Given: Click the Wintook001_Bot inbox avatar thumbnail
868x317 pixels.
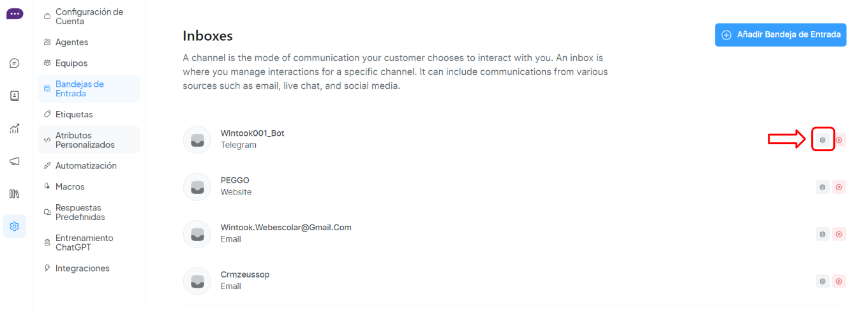Looking at the screenshot, I should [197, 140].
